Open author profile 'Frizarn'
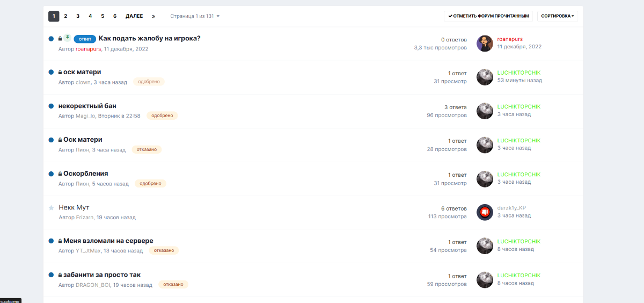Image resolution: width=644 pixels, height=303 pixels. click(x=85, y=218)
